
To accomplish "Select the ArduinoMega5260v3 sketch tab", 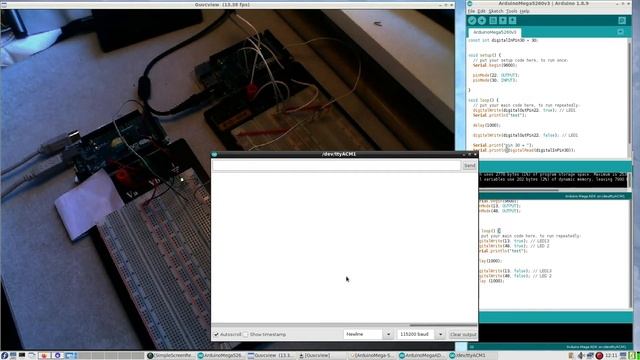I will point(495,32).
